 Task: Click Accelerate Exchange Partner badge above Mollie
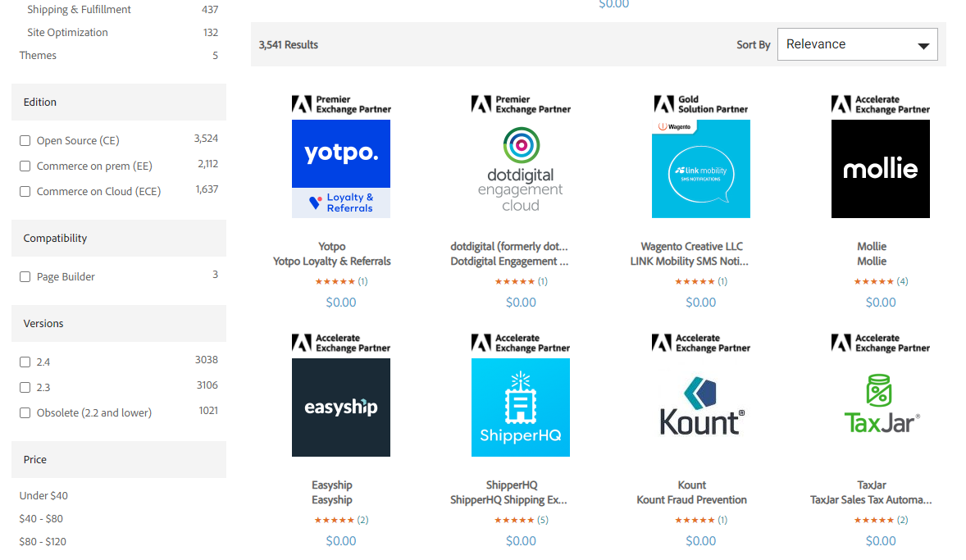(x=881, y=104)
